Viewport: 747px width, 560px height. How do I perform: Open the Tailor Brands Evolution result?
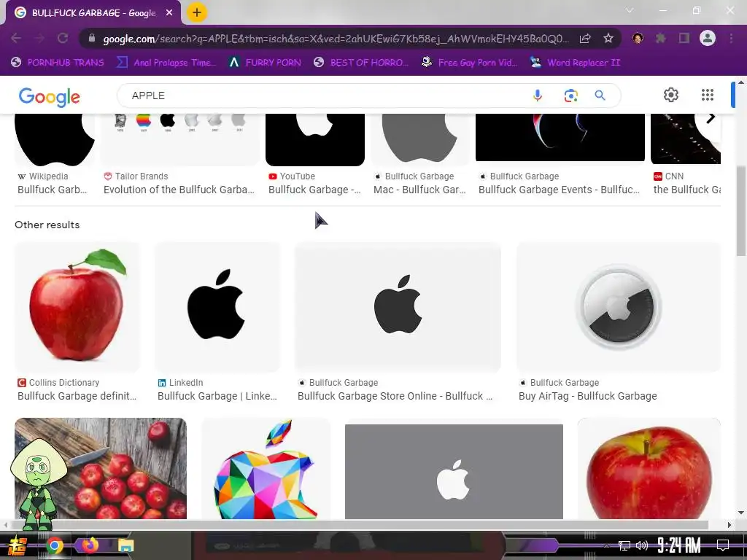coord(179,155)
